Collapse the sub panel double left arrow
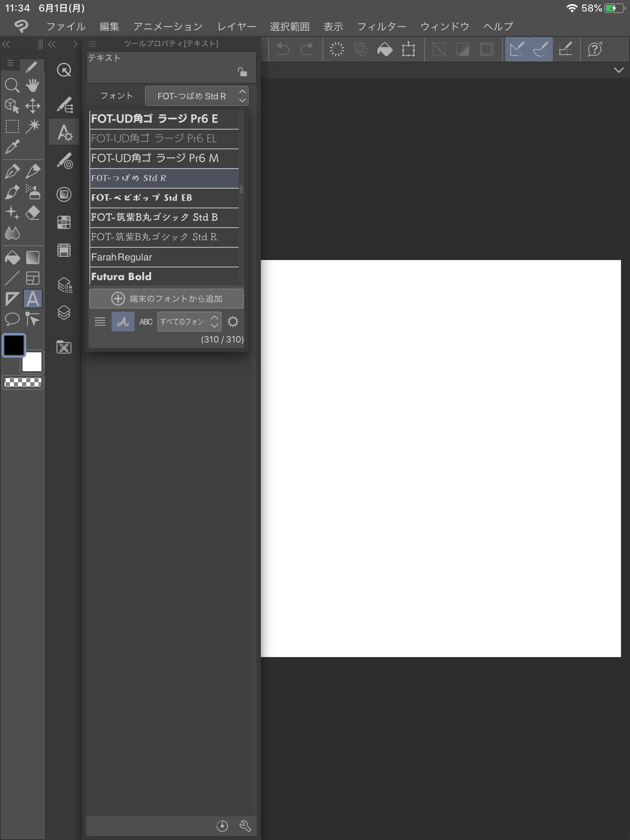The height and width of the screenshot is (840, 630). click(52, 44)
